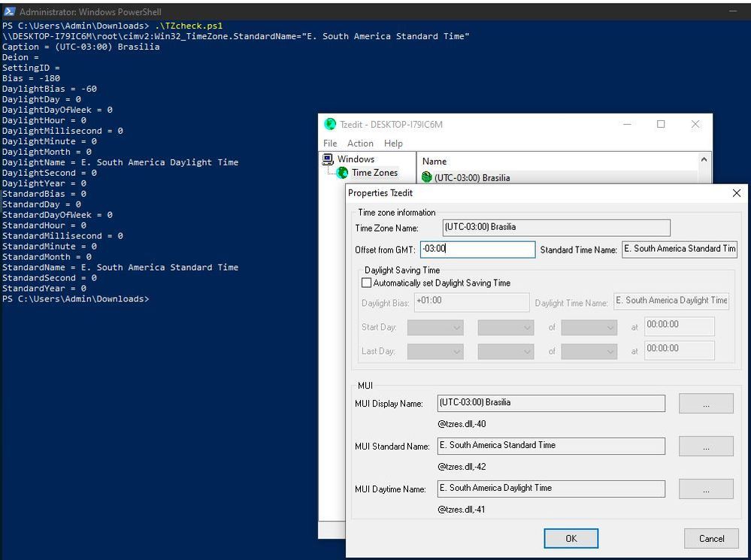Viewport: 751px width, 560px height.
Task: Click the DaylightName line in PowerShell output
Action: pos(120,162)
